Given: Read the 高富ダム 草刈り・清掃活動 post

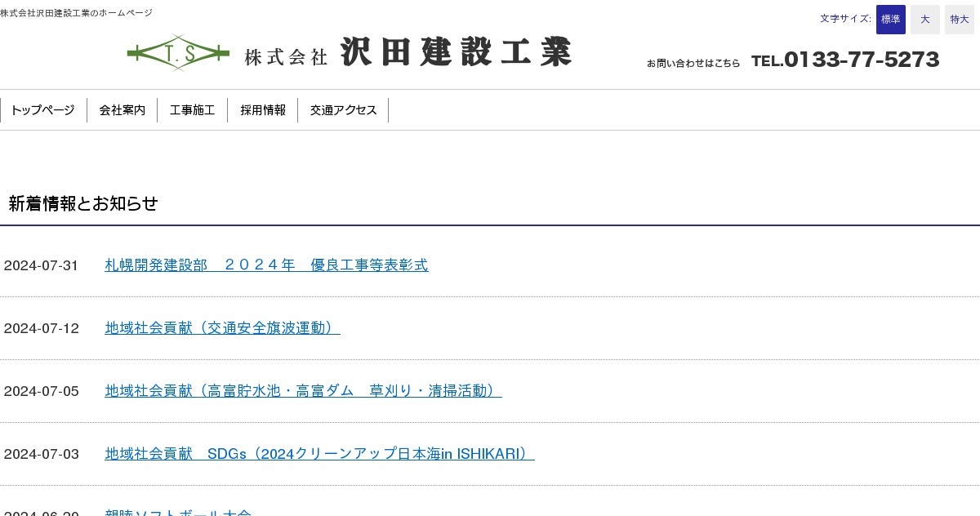Looking at the screenshot, I should pos(303,391).
